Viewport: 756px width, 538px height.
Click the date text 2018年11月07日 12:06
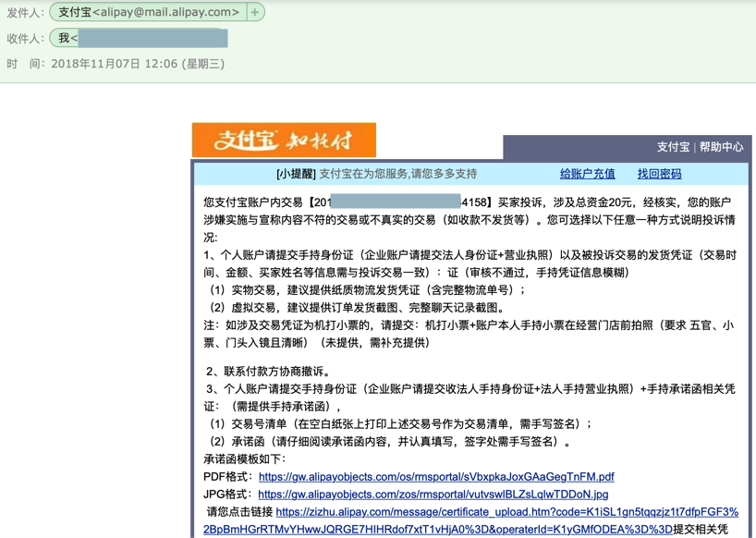[x=115, y=64]
